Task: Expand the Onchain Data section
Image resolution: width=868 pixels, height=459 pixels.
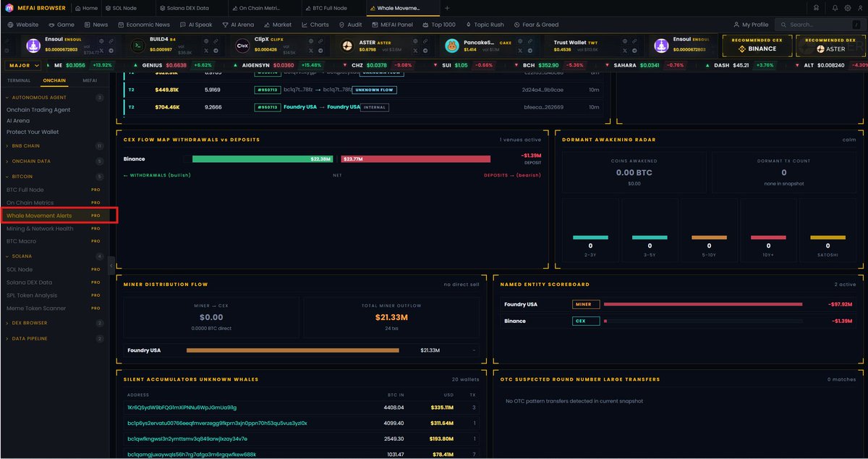Action: (x=55, y=161)
